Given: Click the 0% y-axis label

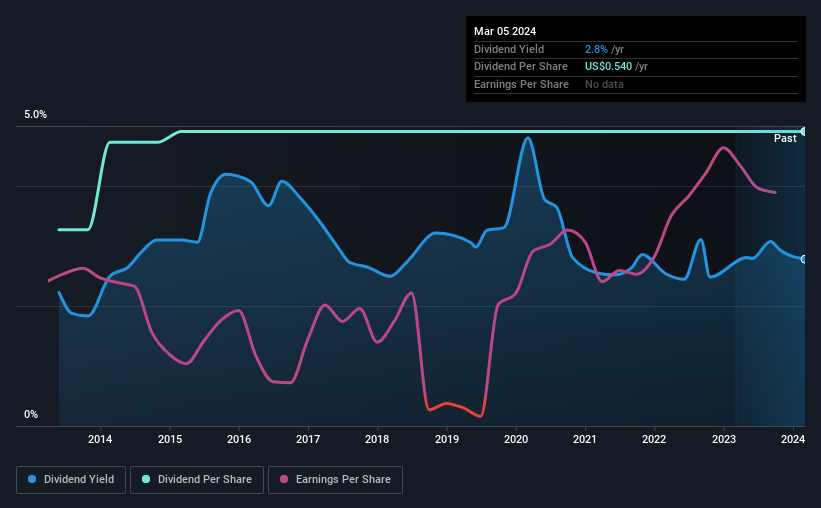Looking at the screenshot, I should [x=31, y=414].
